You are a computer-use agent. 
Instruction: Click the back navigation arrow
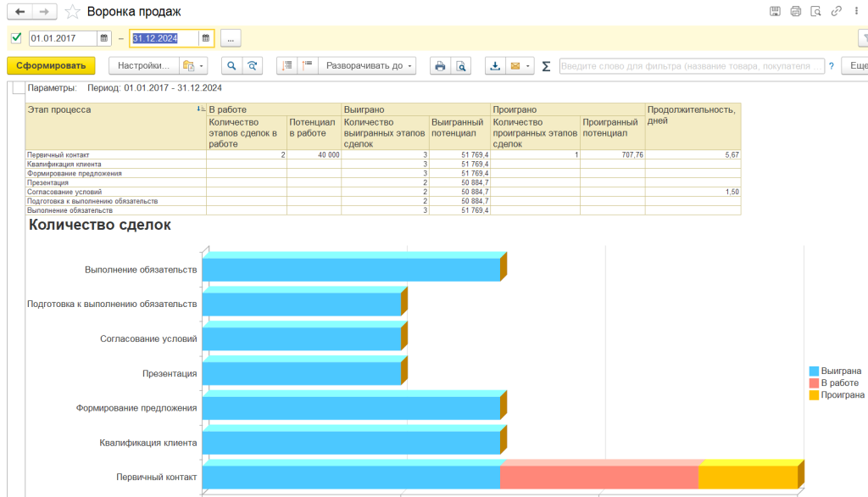(x=19, y=12)
